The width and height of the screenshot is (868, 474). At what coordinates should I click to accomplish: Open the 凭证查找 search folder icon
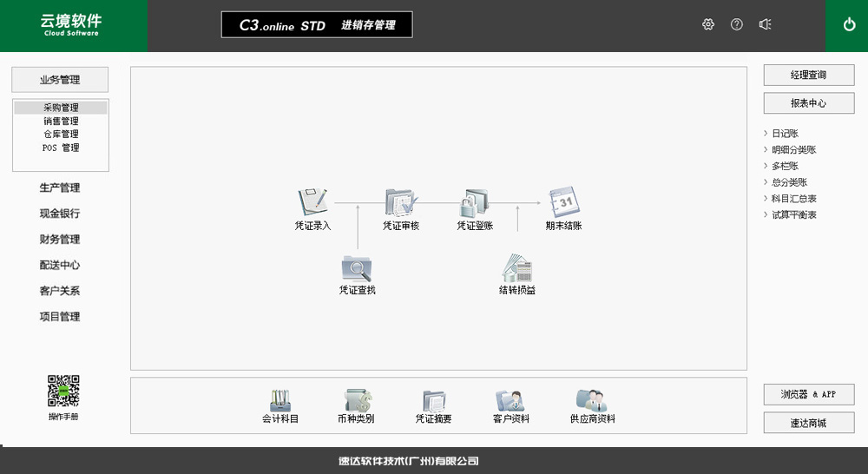[357, 267]
